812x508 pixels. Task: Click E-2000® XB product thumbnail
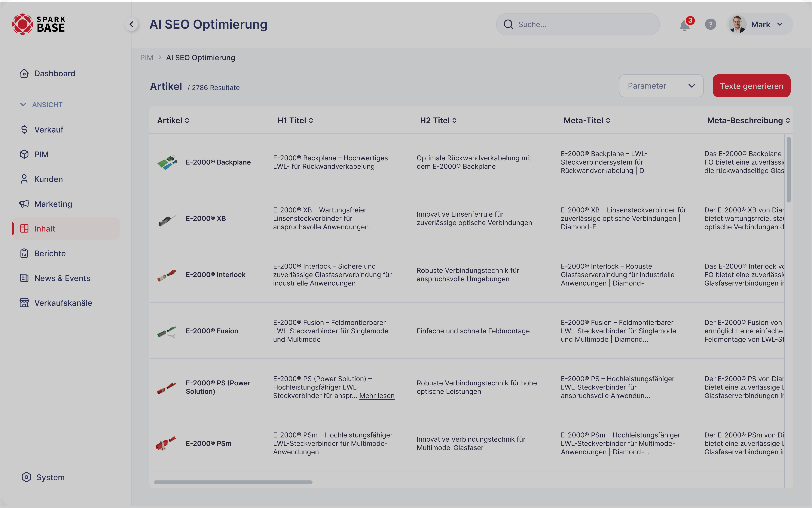point(167,220)
